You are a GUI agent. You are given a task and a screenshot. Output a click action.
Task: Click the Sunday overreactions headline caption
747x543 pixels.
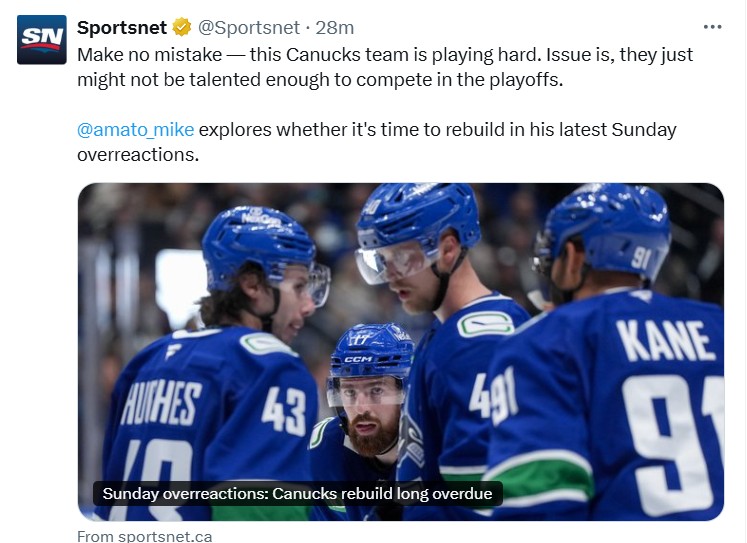point(298,493)
